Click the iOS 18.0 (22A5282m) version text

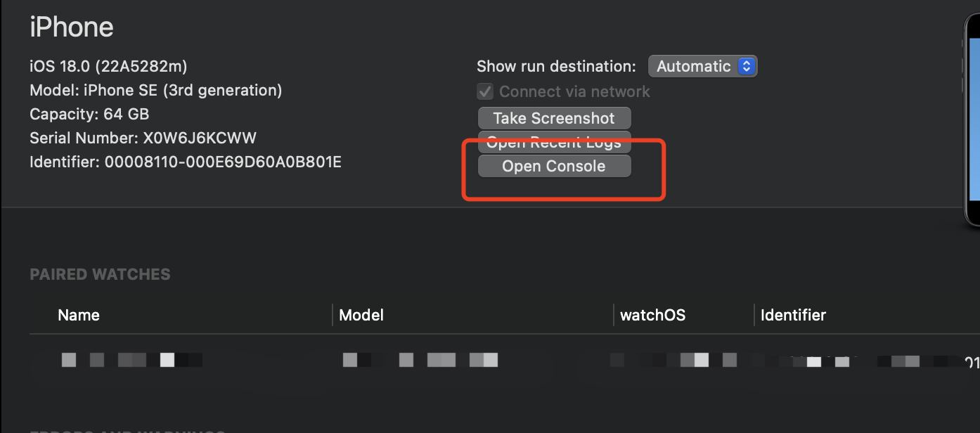click(x=108, y=66)
